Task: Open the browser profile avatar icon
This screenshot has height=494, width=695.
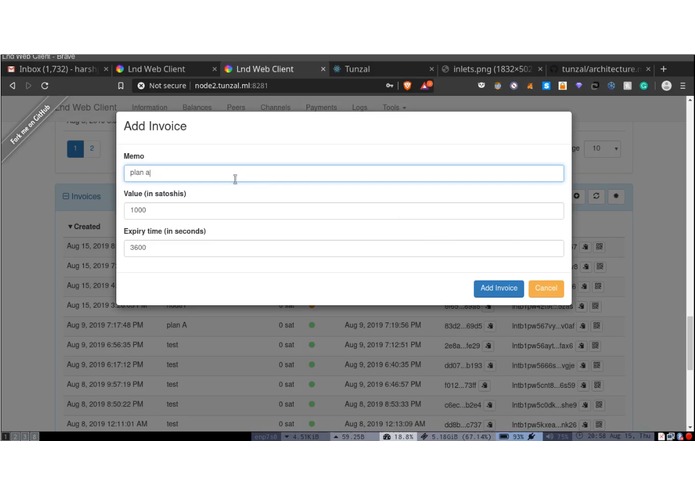Action: (666, 86)
